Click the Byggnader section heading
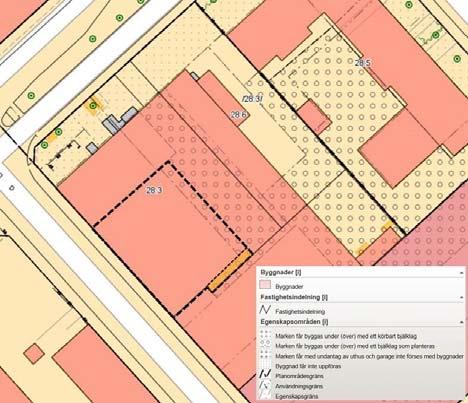The image size is (468, 403). click(277, 272)
